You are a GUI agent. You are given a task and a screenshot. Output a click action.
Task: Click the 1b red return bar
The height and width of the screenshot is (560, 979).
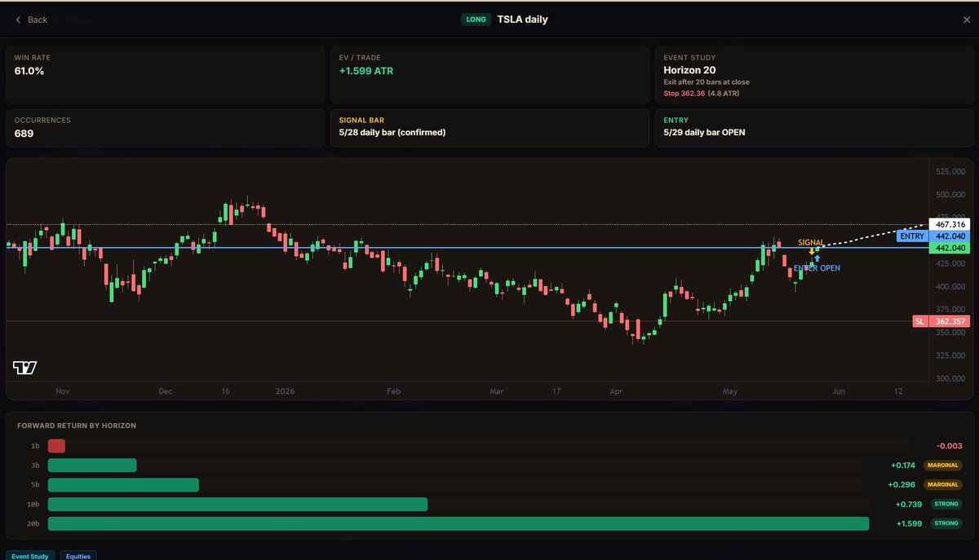[56, 446]
